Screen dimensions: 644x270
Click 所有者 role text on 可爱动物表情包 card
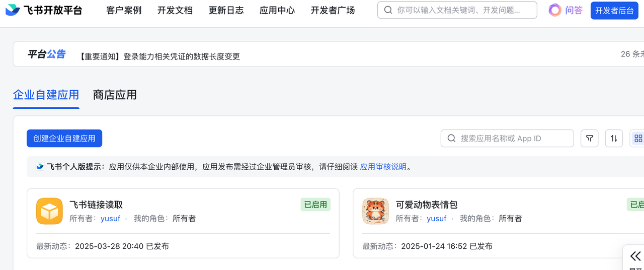click(x=510, y=219)
